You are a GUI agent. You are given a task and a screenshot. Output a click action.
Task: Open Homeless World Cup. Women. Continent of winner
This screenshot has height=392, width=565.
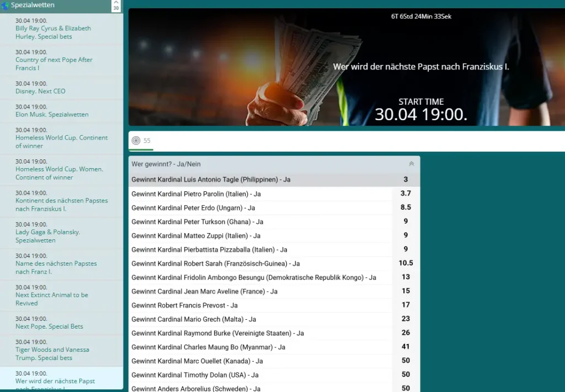(61, 170)
